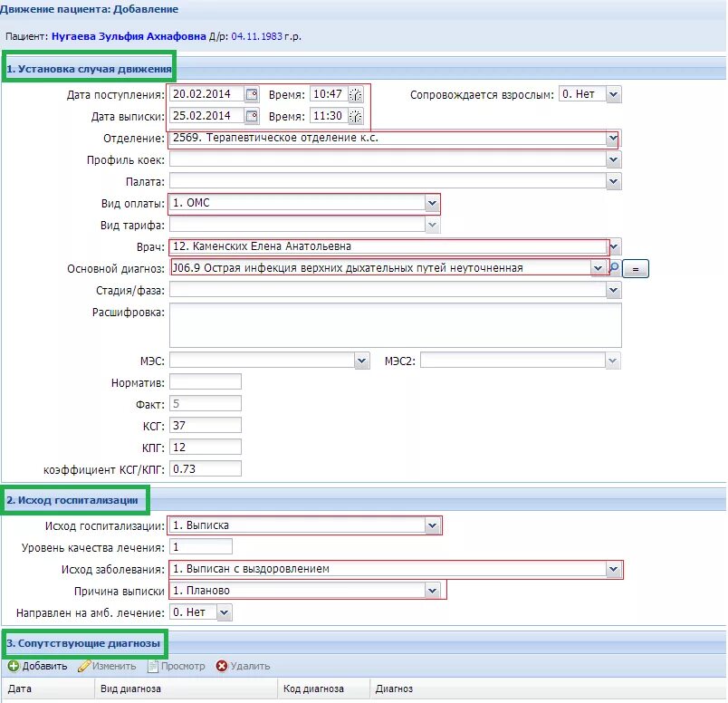Click patient name Нугаева Зульфия Ахнафовна
The image size is (728, 703).
(x=129, y=36)
